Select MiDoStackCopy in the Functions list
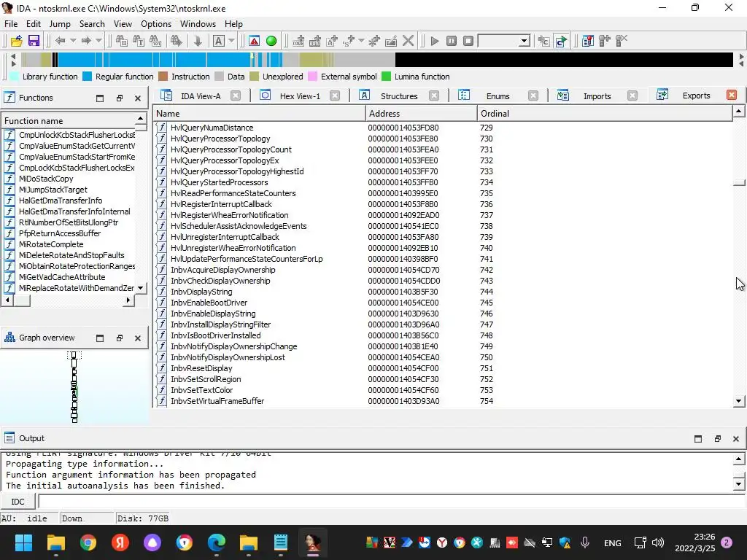 pos(69,179)
